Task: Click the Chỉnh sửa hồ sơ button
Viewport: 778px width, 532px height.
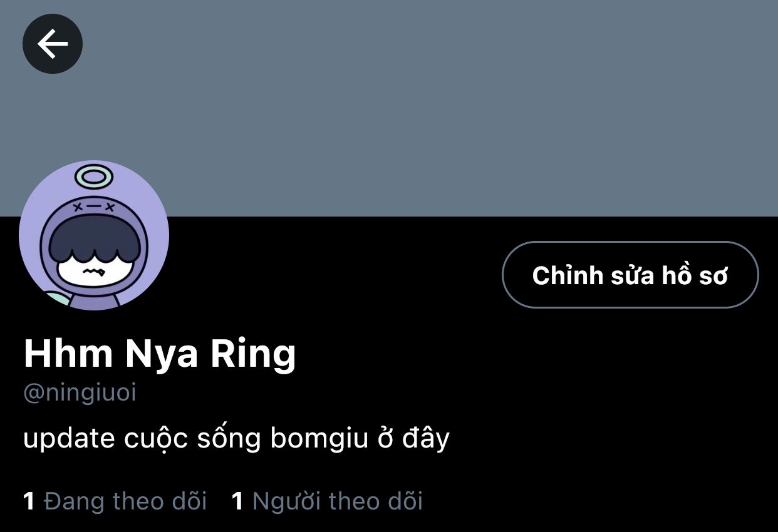Action: coord(630,275)
